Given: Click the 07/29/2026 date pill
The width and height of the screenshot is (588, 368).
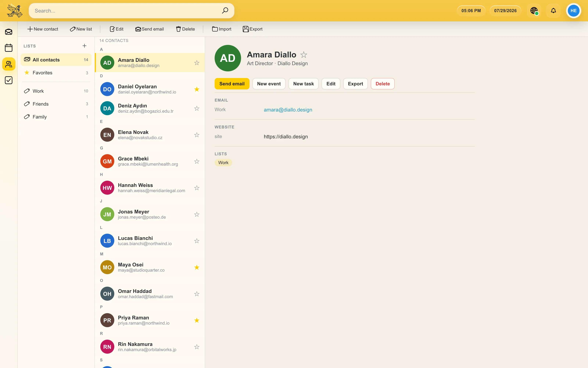Looking at the screenshot, I should [x=505, y=11].
